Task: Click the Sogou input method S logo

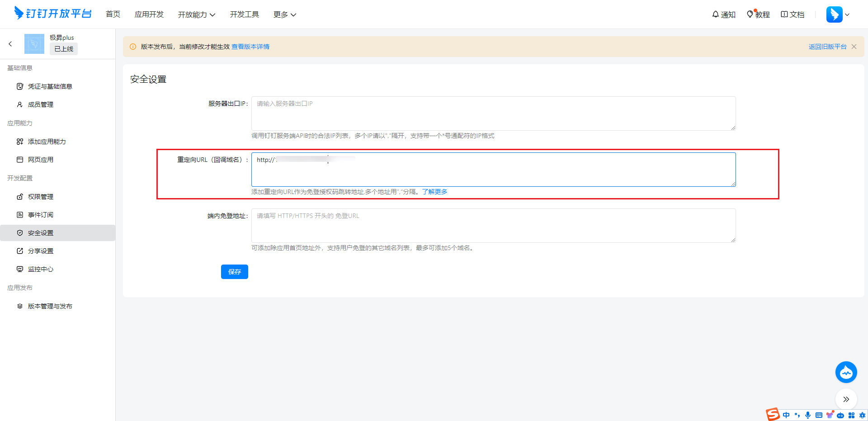Action: tap(773, 414)
